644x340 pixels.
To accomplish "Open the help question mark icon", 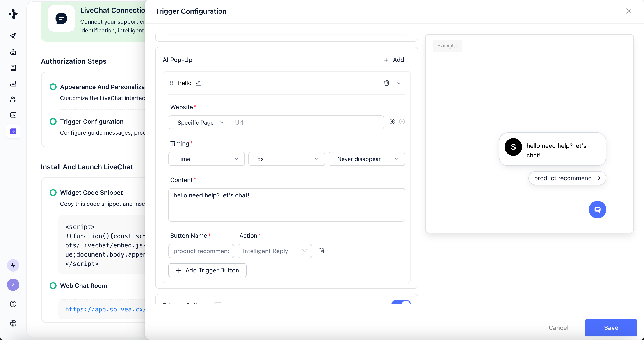I will pyautogui.click(x=13, y=304).
